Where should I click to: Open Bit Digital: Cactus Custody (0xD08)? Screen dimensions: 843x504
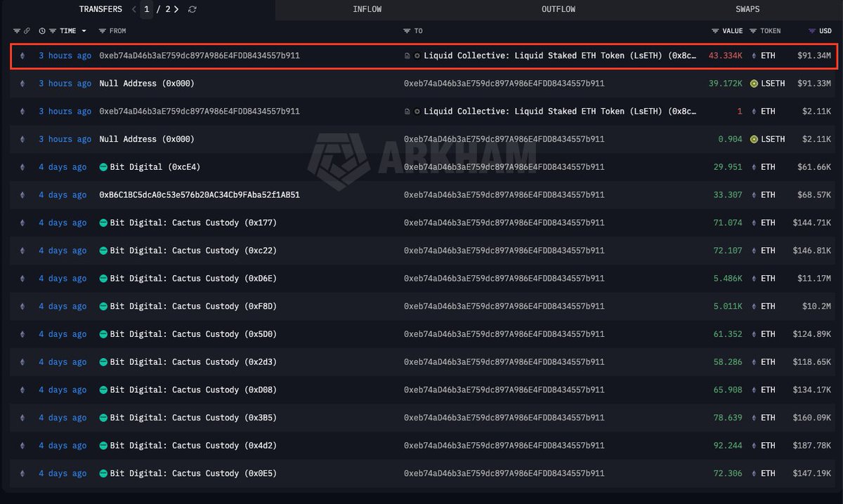pos(193,390)
